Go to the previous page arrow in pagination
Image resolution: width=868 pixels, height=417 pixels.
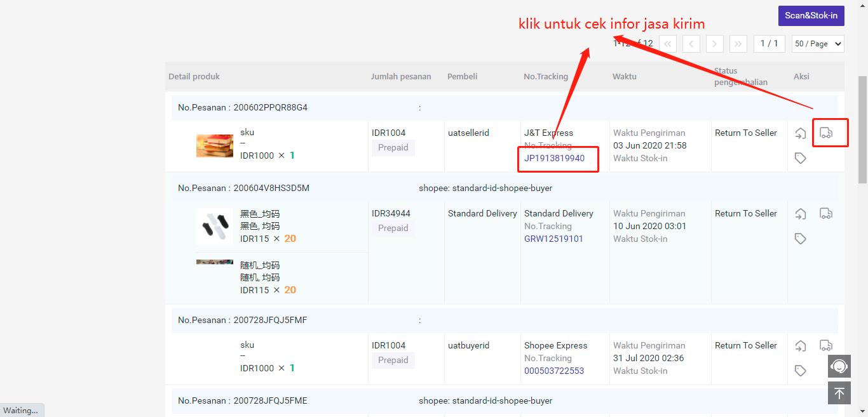click(691, 44)
